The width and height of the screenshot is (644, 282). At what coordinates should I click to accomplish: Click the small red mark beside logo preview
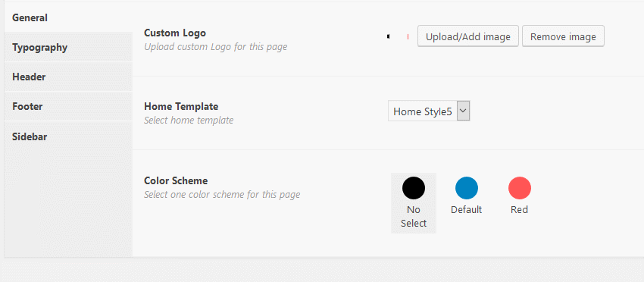(x=408, y=37)
